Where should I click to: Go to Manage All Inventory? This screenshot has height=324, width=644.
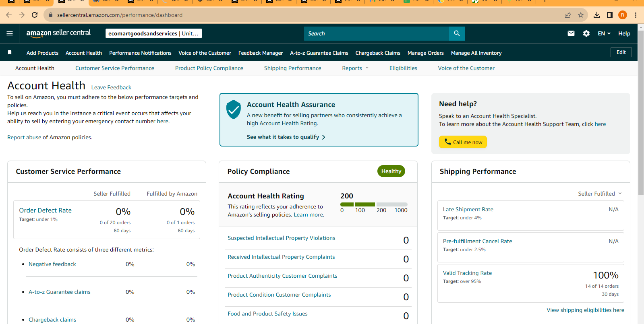[x=476, y=53]
